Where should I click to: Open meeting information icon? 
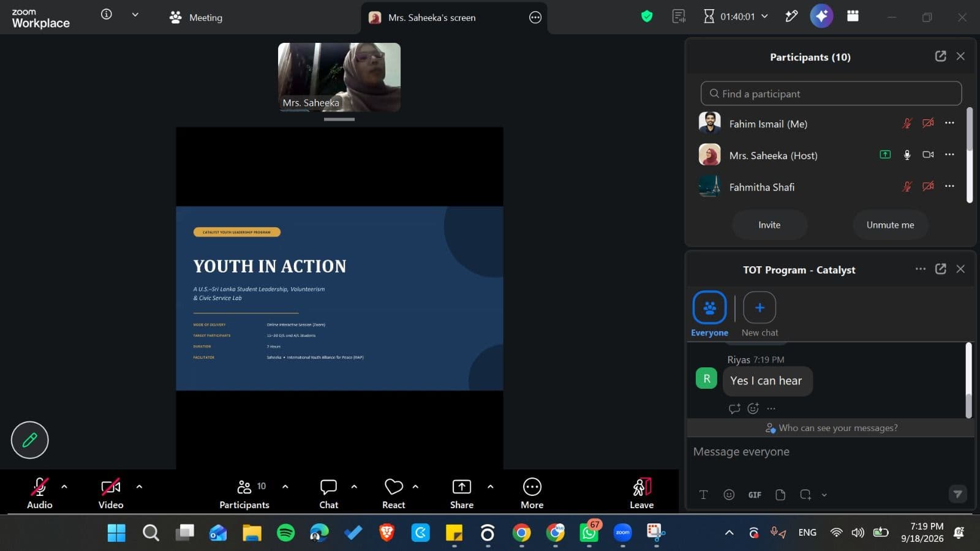click(x=107, y=14)
